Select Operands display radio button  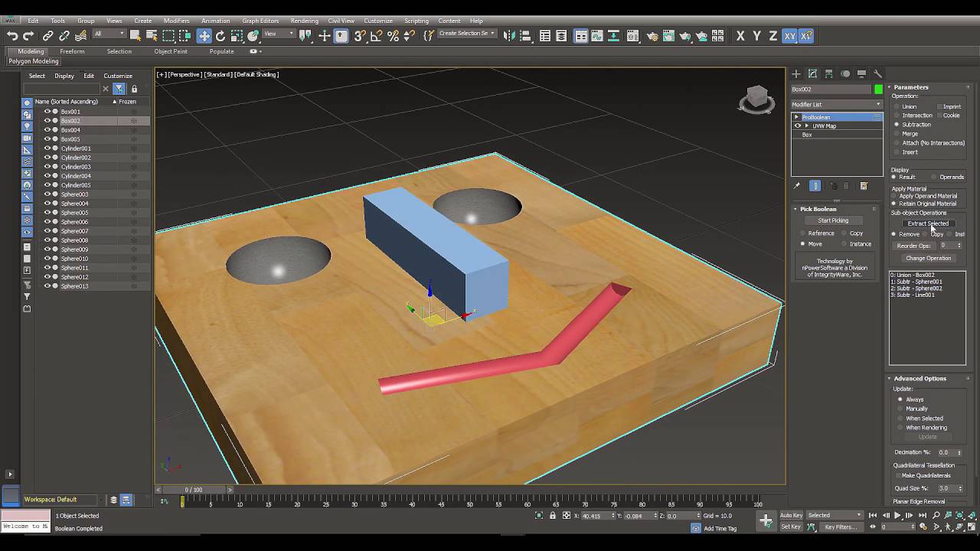933,177
